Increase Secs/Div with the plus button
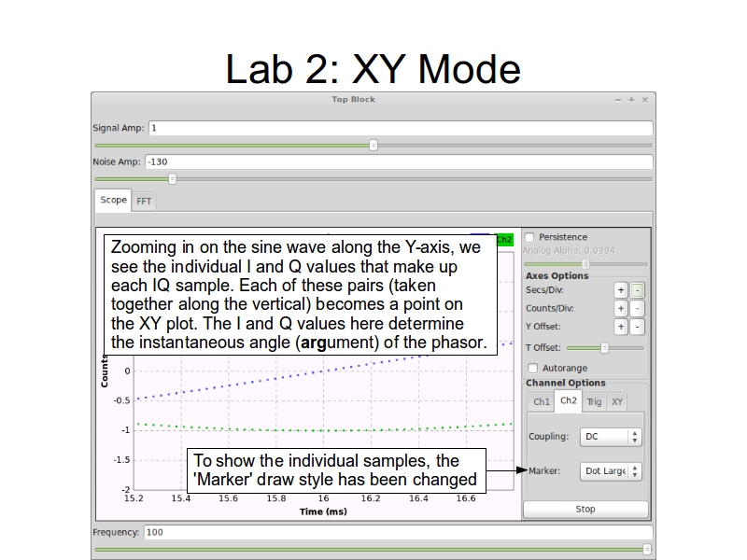This screenshot has width=747, height=560. point(621,290)
